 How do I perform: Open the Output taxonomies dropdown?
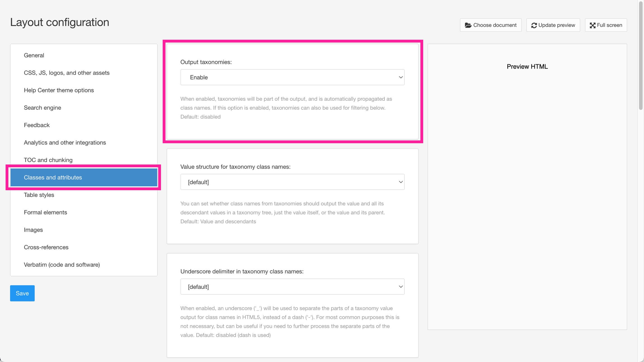pos(292,77)
